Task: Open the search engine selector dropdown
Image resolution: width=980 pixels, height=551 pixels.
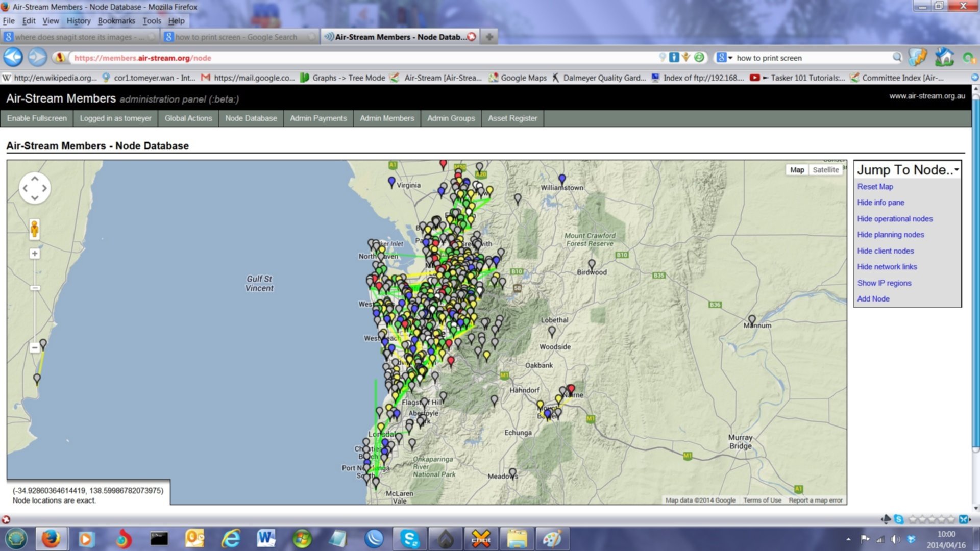Action: pos(724,58)
